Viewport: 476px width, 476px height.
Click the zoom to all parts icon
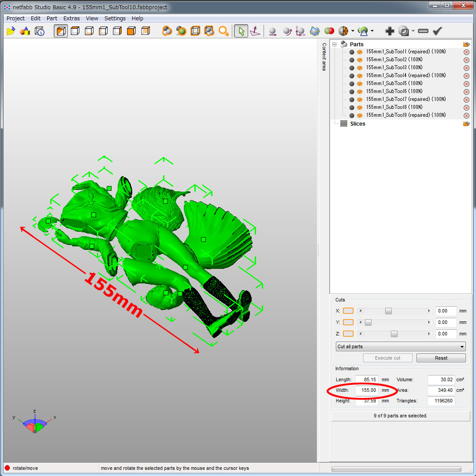pos(167,31)
